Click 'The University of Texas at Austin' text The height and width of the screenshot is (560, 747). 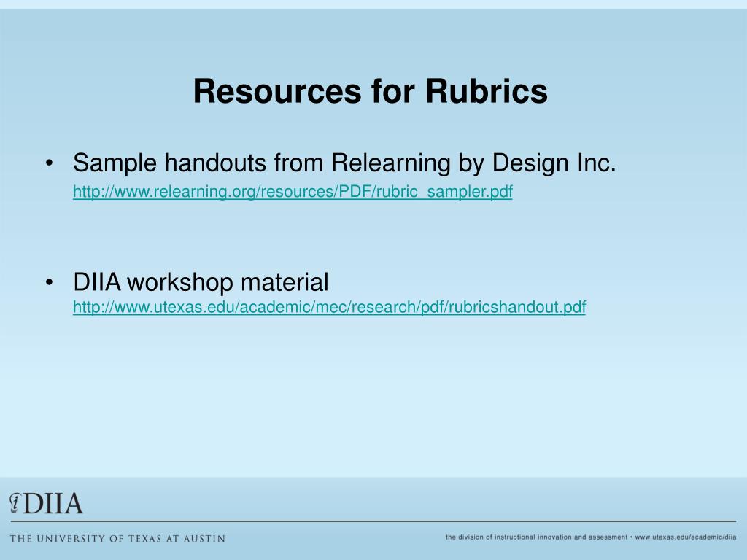pos(117,539)
